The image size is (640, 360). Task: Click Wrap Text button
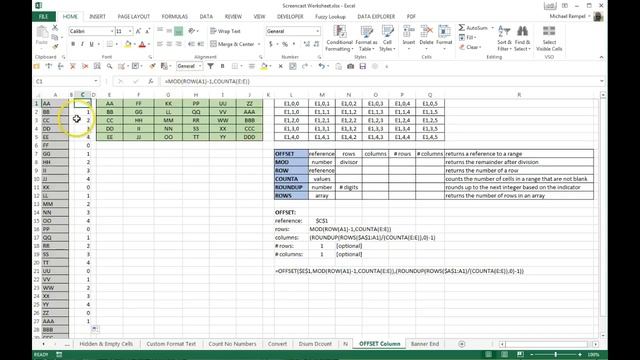click(x=225, y=31)
